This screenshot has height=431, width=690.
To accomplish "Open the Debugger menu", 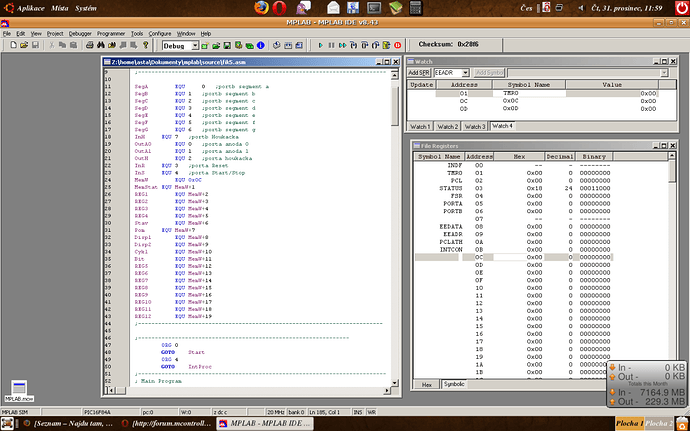I will [x=80, y=33].
